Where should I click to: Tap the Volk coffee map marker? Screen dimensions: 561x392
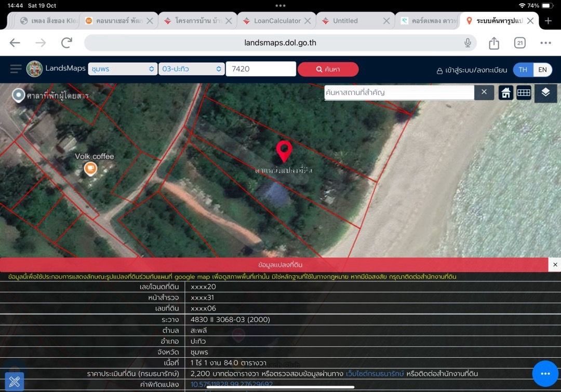90,168
